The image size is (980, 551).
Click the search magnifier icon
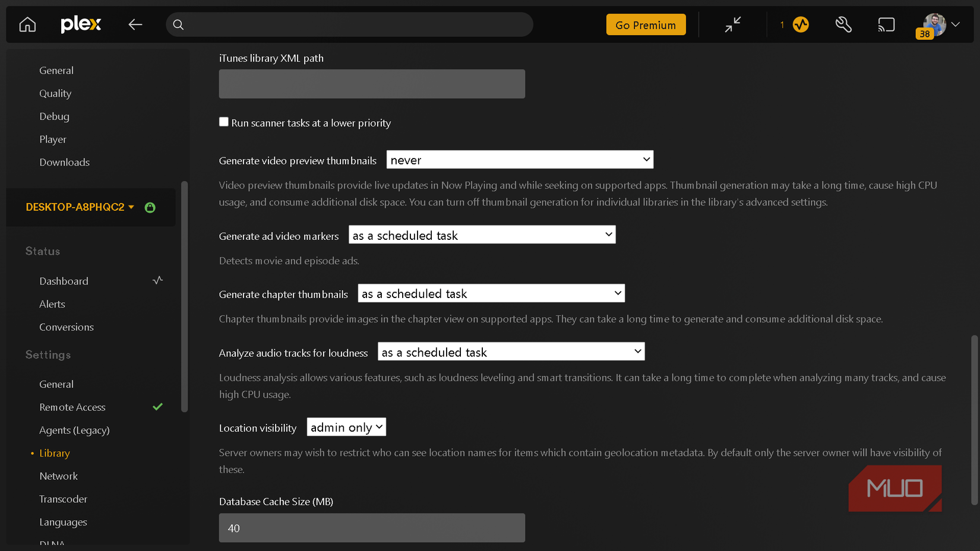178,25
